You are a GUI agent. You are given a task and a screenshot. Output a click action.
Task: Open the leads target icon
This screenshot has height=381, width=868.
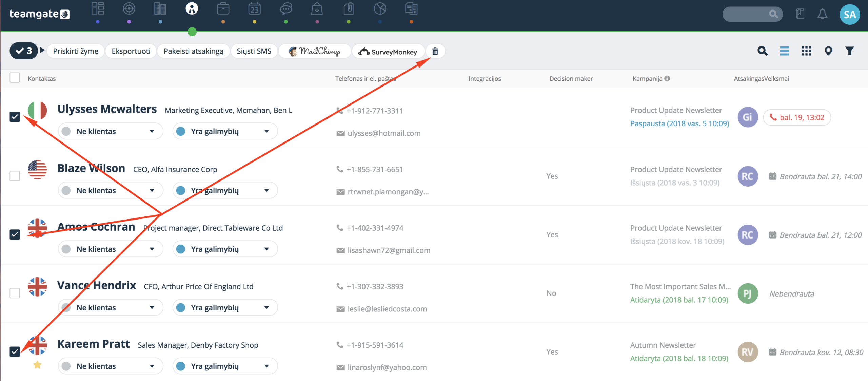click(x=129, y=9)
